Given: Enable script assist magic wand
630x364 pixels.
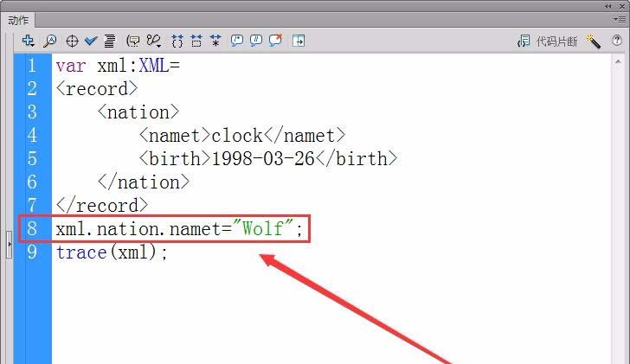Looking at the screenshot, I should pos(594,41).
